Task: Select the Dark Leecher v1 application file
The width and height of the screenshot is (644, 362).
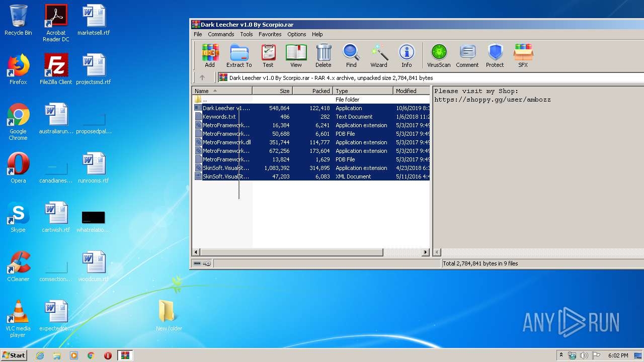Action: tap(311, 108)
